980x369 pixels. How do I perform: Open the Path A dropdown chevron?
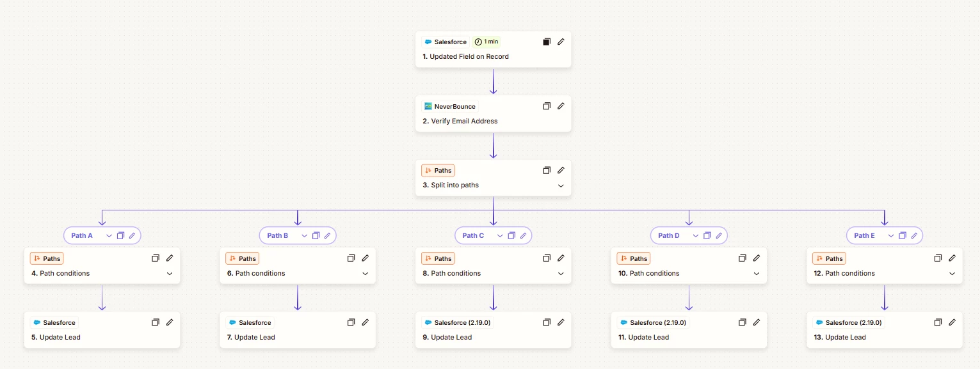109,235
